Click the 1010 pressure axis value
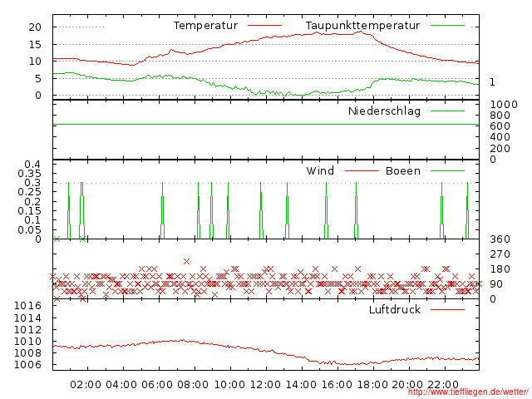This screenshot has height=399, width=532. pyautogui.click(x=27, y=342)
